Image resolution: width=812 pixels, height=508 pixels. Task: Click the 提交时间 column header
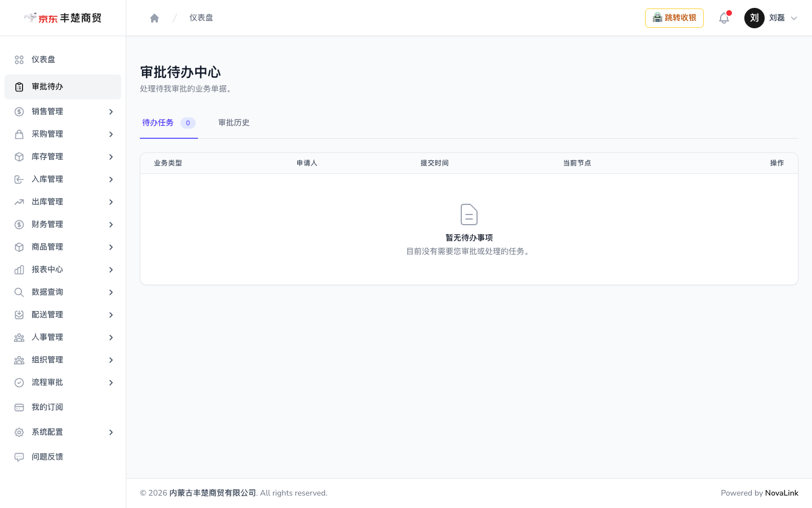coord(435,163)
